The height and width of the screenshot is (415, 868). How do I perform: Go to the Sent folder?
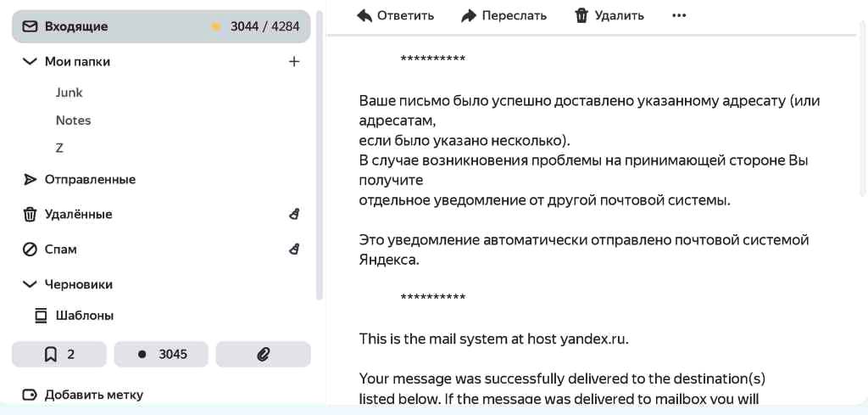90,180
